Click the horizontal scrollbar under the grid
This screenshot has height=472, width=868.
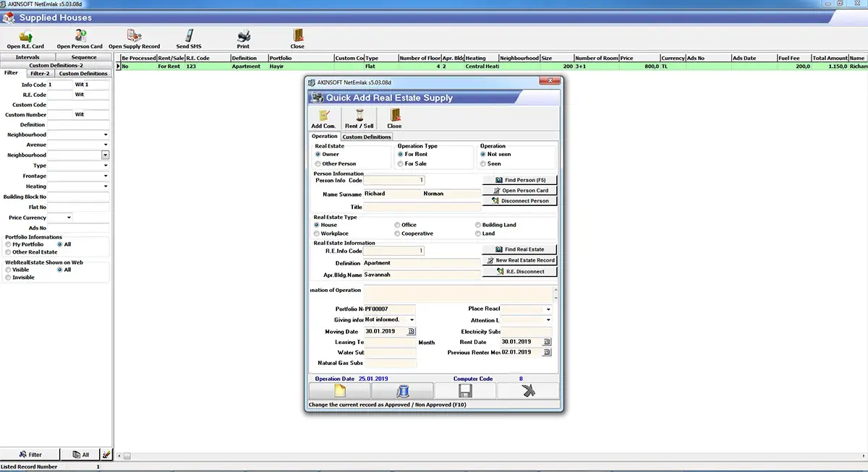[492, 456]
